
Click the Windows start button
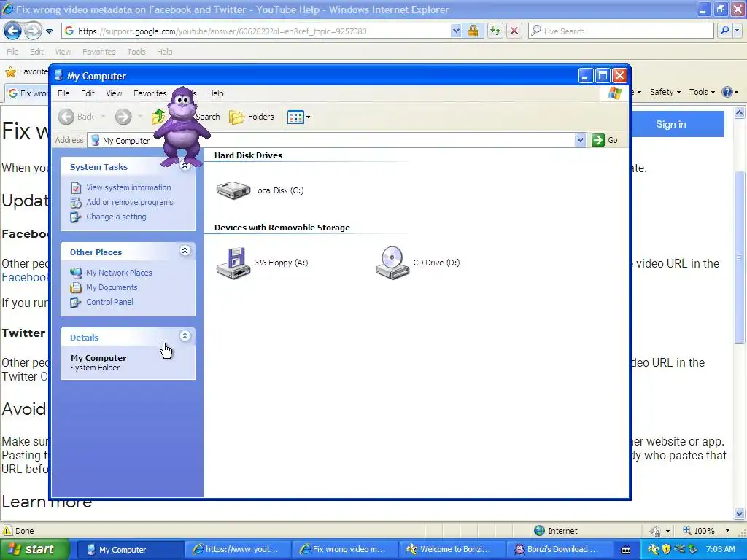point(34,549)
